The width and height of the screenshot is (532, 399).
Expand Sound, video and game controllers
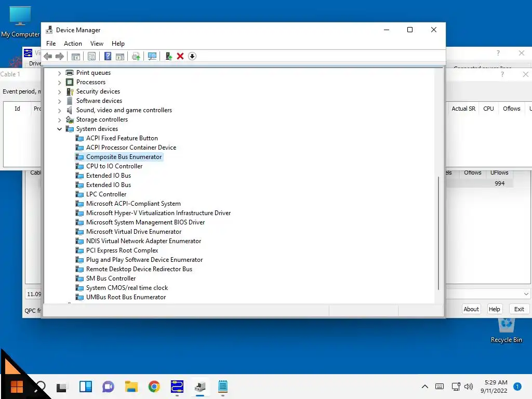(x=59, y=111)
